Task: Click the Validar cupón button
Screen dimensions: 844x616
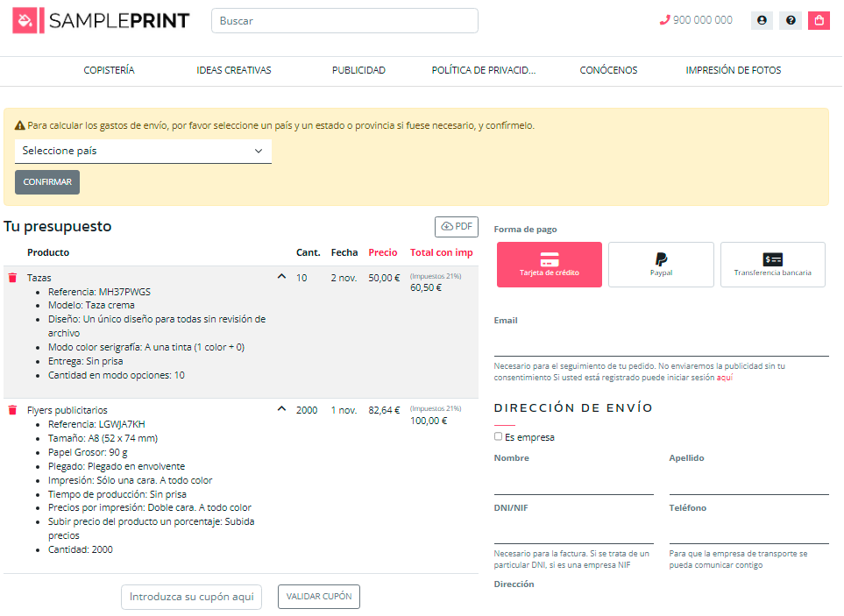Action: (x=319, y=597)
